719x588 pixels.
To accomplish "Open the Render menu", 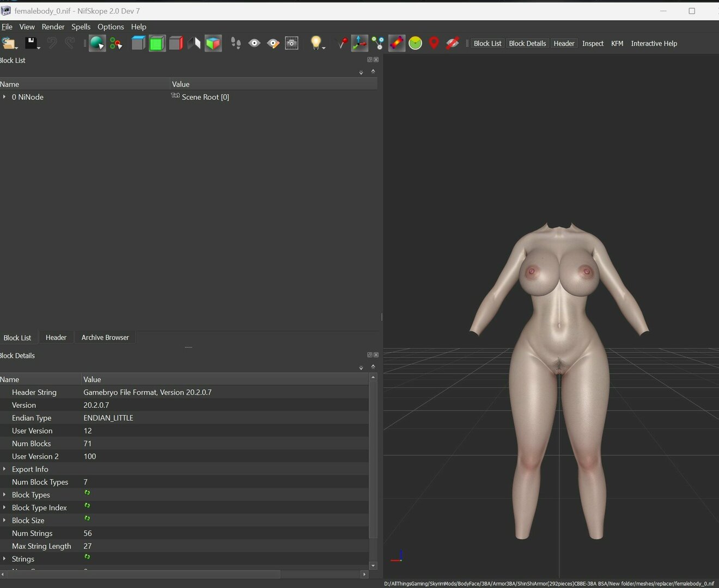I will (53, 27).
